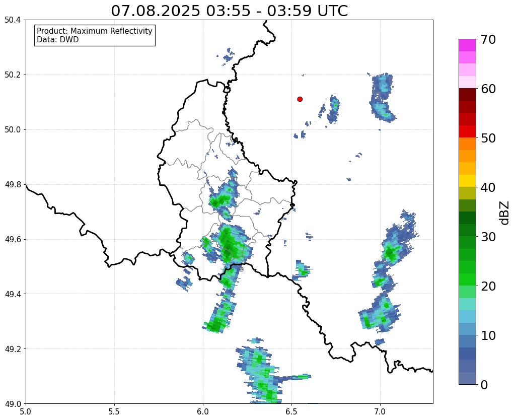This screenshot has height=420, width=515.
Task: Select the dark red 60 dBZ color band
Action: coord(467,94)
